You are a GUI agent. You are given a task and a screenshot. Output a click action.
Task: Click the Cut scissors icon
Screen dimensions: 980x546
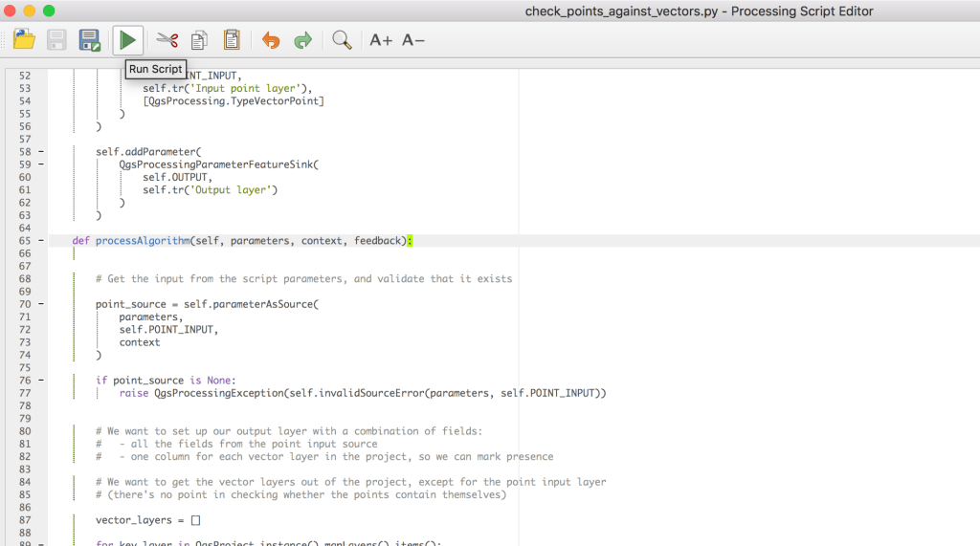tap(167, 40)
